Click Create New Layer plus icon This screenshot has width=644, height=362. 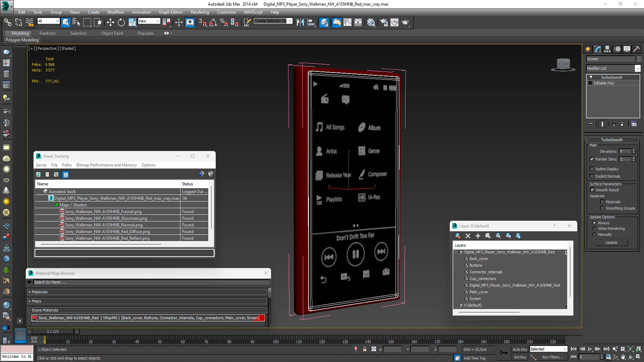[x=478, y=236]
